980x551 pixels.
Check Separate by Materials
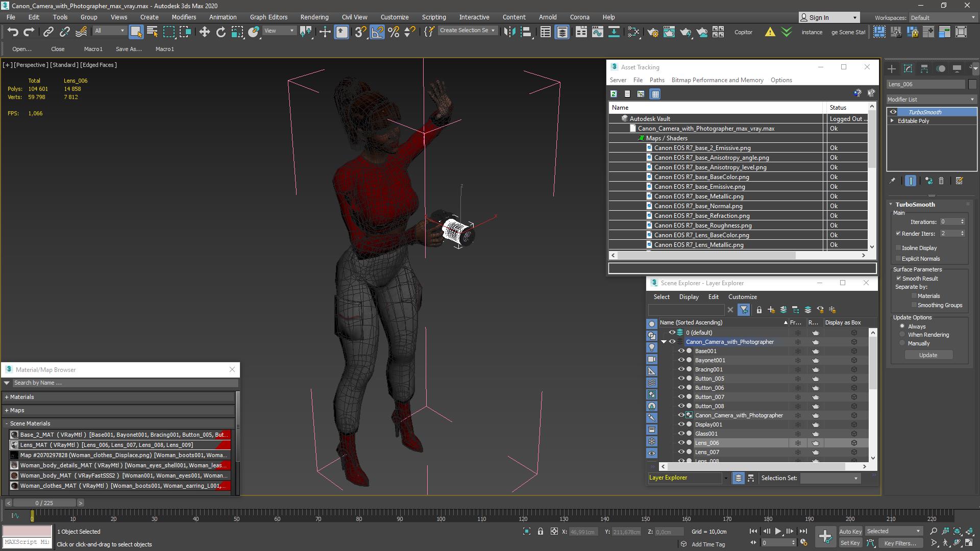point(914,296)
